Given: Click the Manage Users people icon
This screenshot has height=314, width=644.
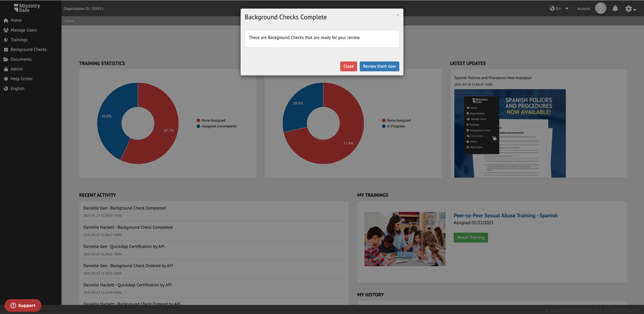Looking at the screenshot, I should (6, 30).
